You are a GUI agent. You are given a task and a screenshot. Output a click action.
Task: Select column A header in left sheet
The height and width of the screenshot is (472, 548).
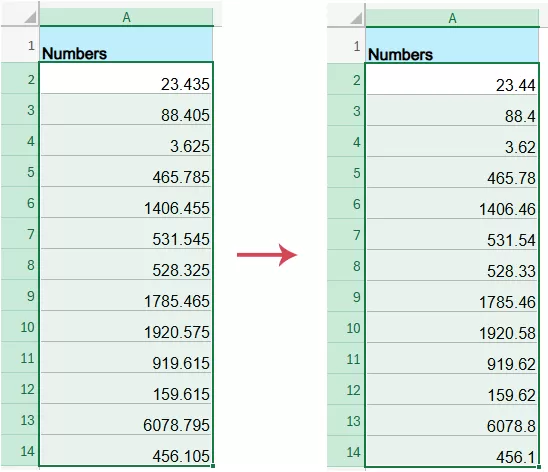click(126, 17)
